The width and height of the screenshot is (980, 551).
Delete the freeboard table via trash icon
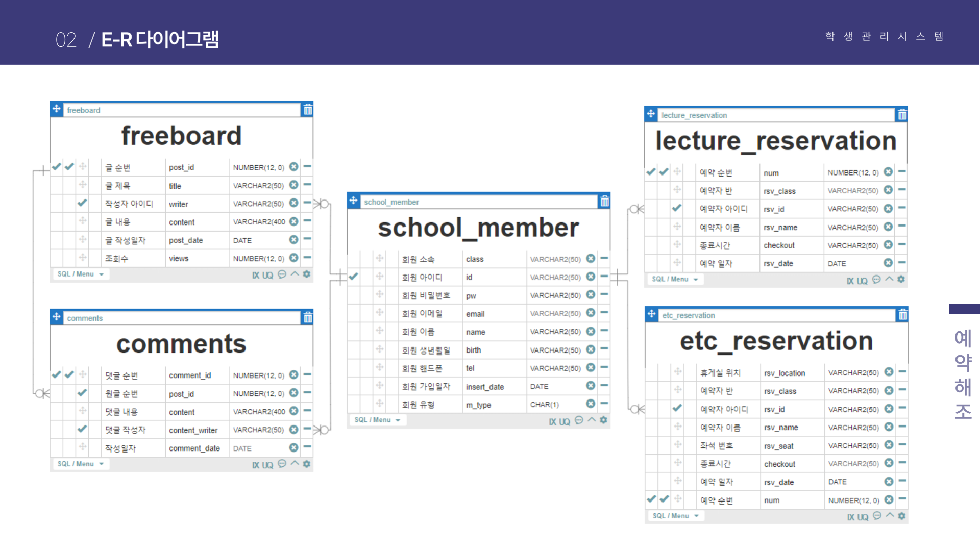click(x=308, y=110)
